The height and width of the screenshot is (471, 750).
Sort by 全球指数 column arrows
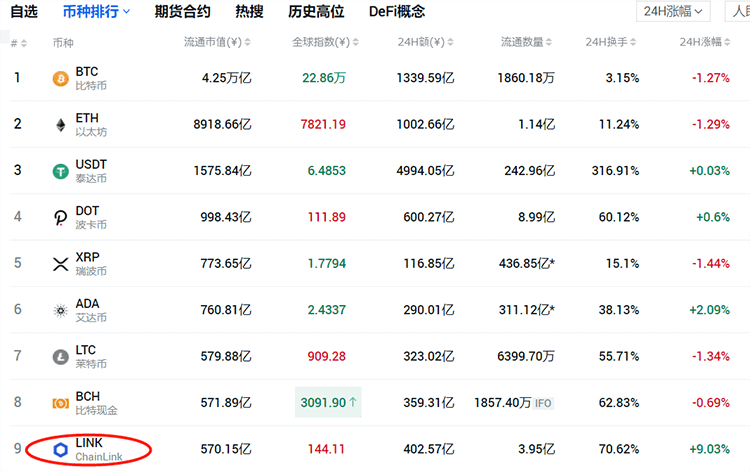(x=355, y=43)
